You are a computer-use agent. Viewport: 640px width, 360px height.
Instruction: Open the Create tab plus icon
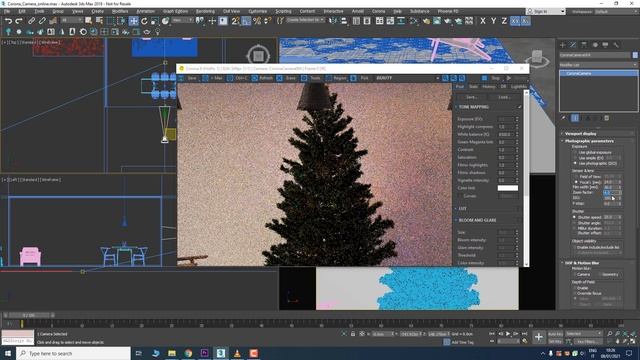pyautogui.click(x=563, y=45)
